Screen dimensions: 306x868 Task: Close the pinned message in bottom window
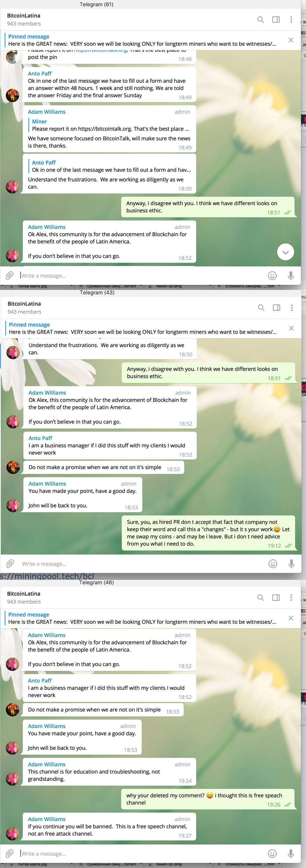click(x=291, y=618)
